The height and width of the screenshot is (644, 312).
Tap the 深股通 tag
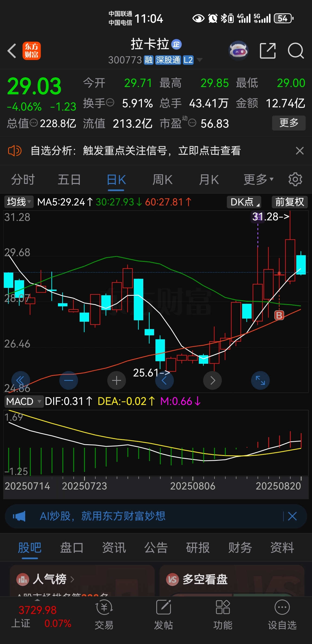click(168, 60)
